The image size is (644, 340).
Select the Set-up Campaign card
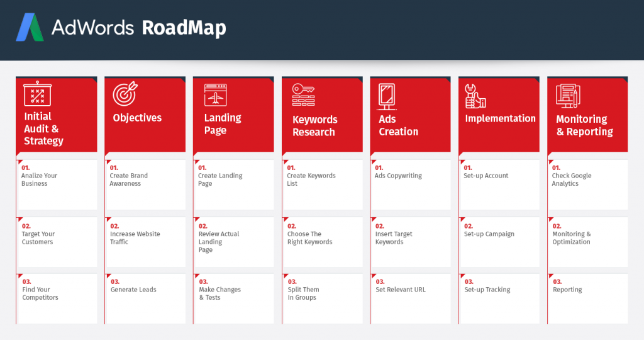coord(499,242)
